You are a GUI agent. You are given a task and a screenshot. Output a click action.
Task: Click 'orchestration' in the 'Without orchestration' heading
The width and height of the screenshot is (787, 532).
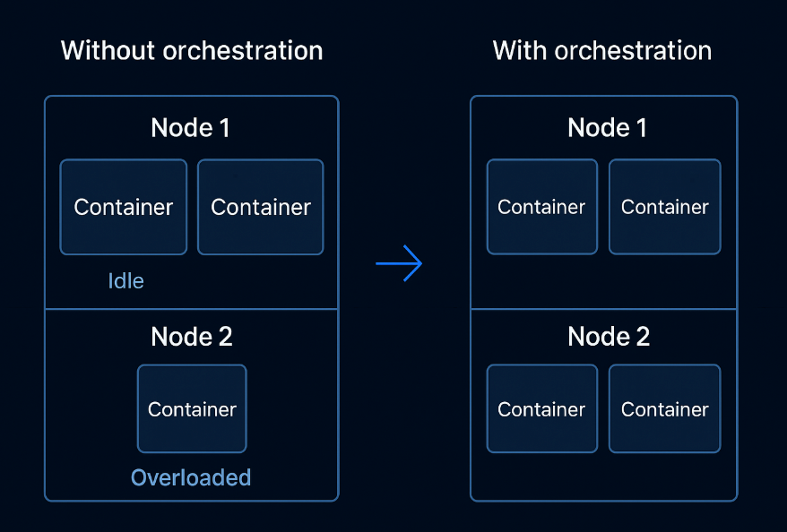242,50
